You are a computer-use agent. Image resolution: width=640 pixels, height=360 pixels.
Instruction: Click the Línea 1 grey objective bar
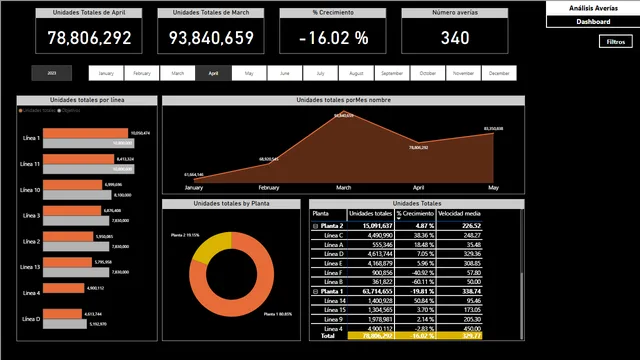point(89,143)
